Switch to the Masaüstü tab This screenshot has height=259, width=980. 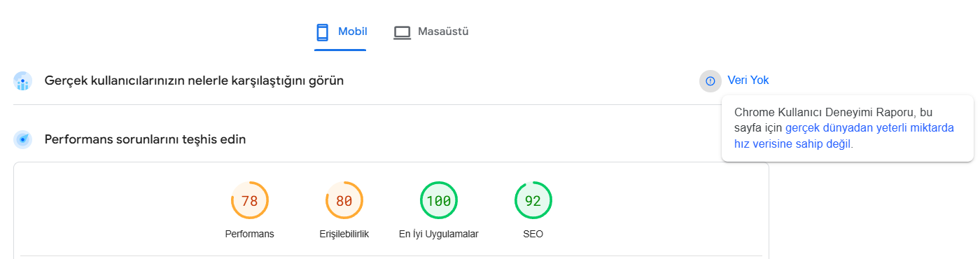pos(431,31)
